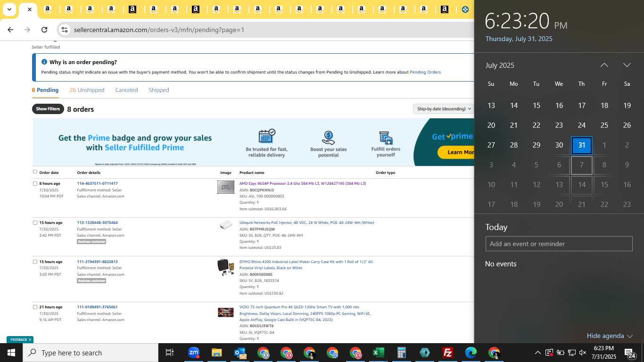The width and height of the screenshot is (644, 362).
Task: Open order 111-0109491-3765061 details
Action: pyautogui.click(x=97, y=307)
